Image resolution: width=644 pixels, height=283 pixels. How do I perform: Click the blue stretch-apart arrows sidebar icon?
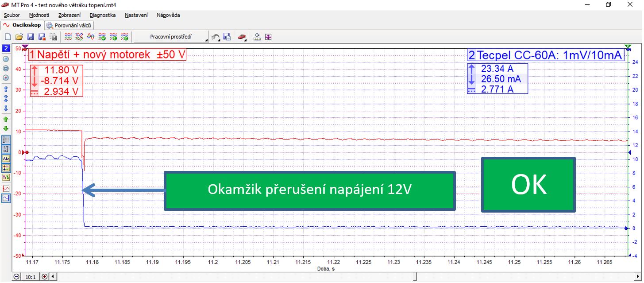pos(6,89)
